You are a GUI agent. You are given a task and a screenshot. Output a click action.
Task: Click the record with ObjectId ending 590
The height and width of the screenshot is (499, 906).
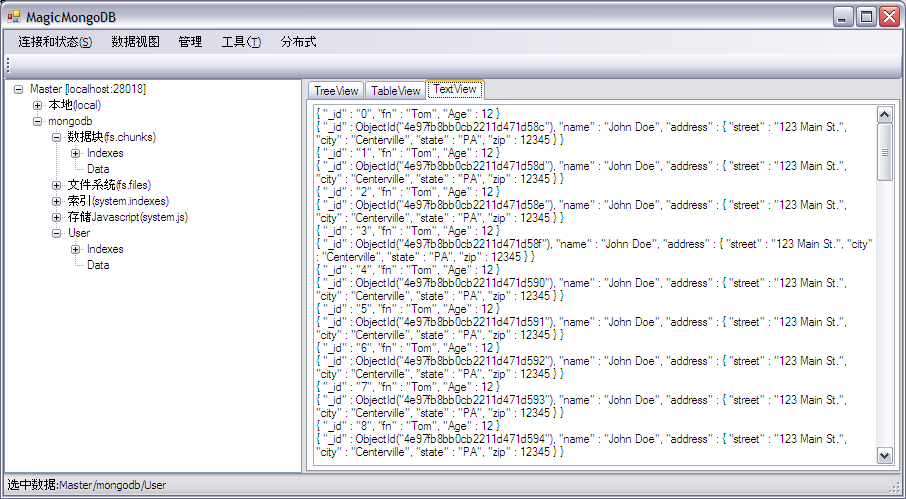tap(582, 289)
